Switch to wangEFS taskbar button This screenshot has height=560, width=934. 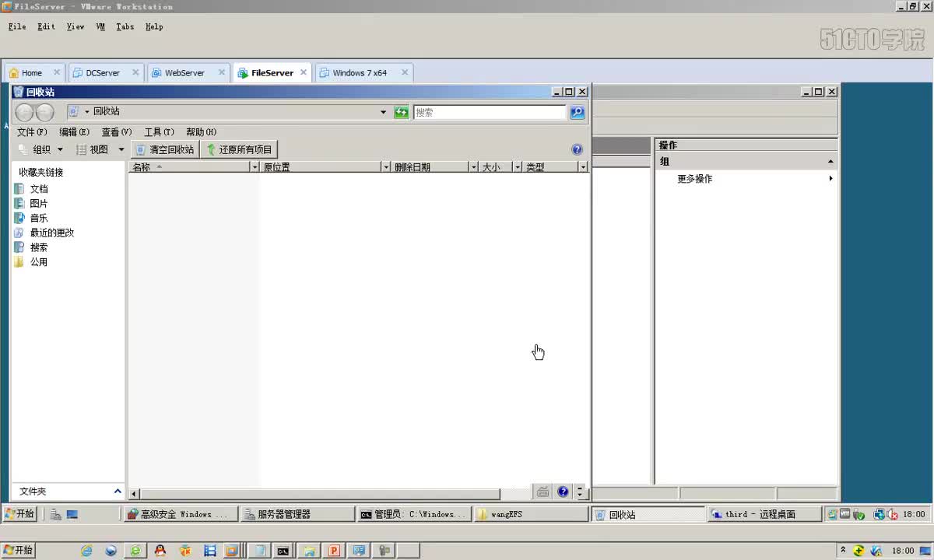[530, 514]
